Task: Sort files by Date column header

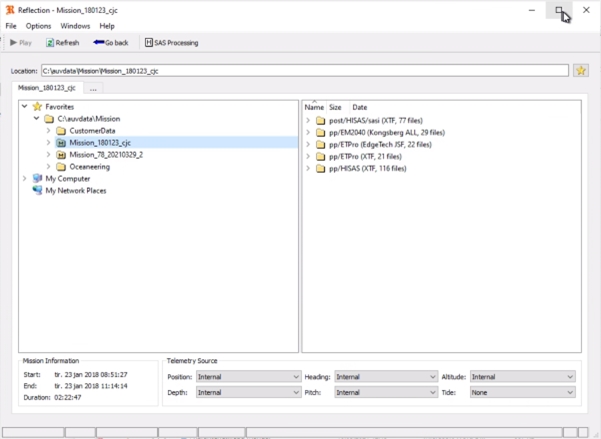Action: click(360, 107)
